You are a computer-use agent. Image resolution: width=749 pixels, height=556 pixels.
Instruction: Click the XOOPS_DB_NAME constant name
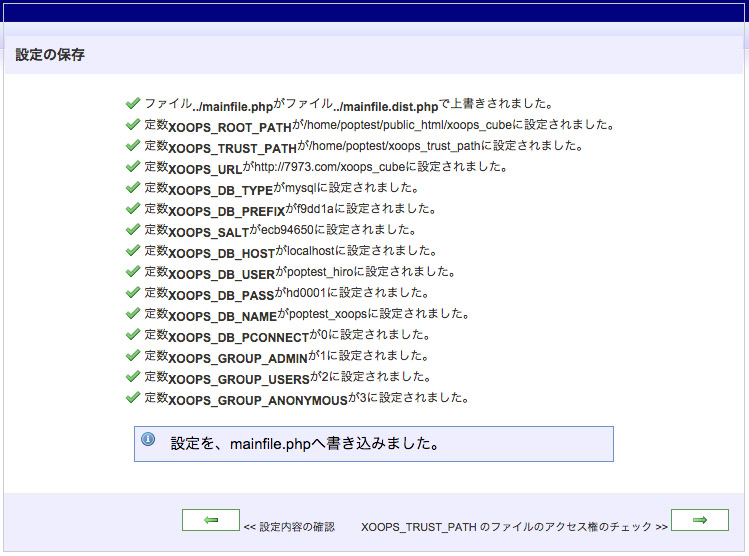[x=223, y=316]
